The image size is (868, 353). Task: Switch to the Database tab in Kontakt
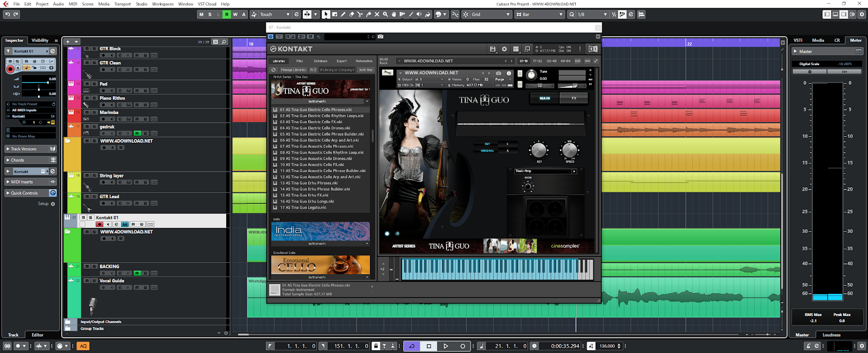[x=320, y=61]
